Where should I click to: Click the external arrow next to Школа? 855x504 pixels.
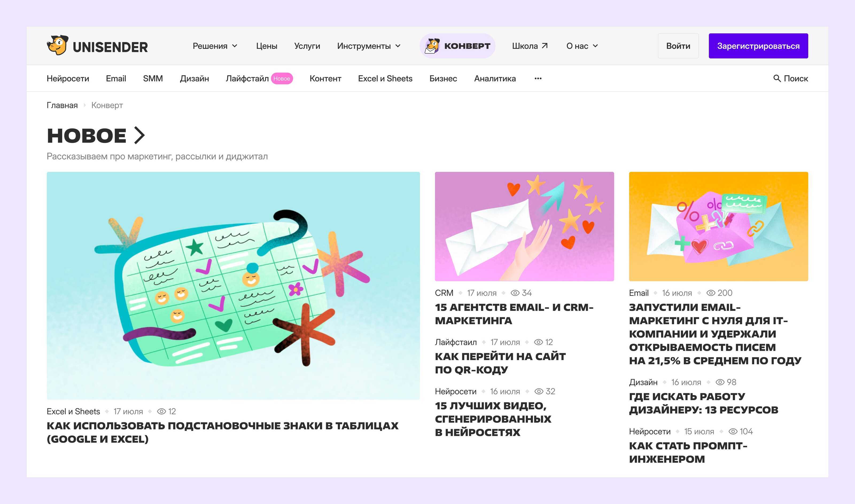(545, 45)
